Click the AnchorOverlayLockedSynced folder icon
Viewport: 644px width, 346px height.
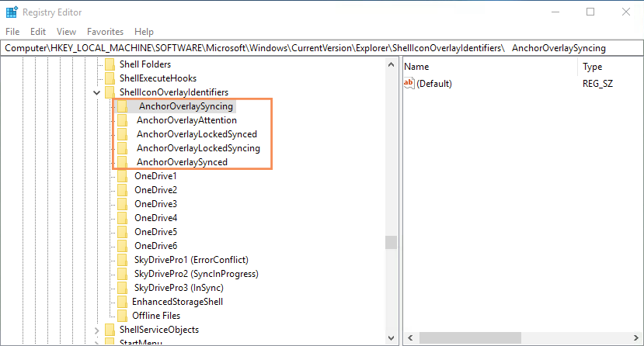(122, 134)
